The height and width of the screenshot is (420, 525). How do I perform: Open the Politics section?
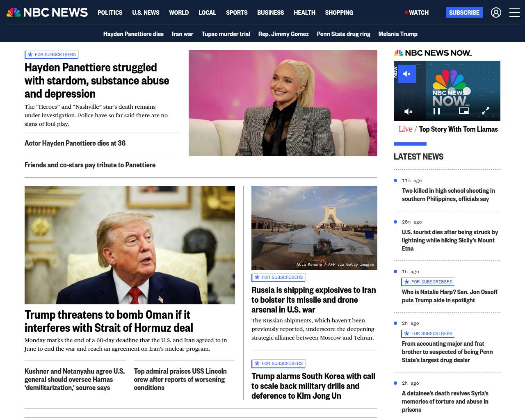click(x=110, y=13)
